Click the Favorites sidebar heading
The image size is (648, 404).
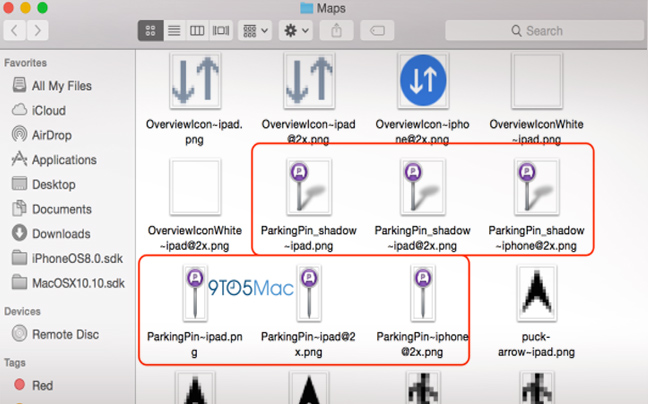tap(25, 63)
